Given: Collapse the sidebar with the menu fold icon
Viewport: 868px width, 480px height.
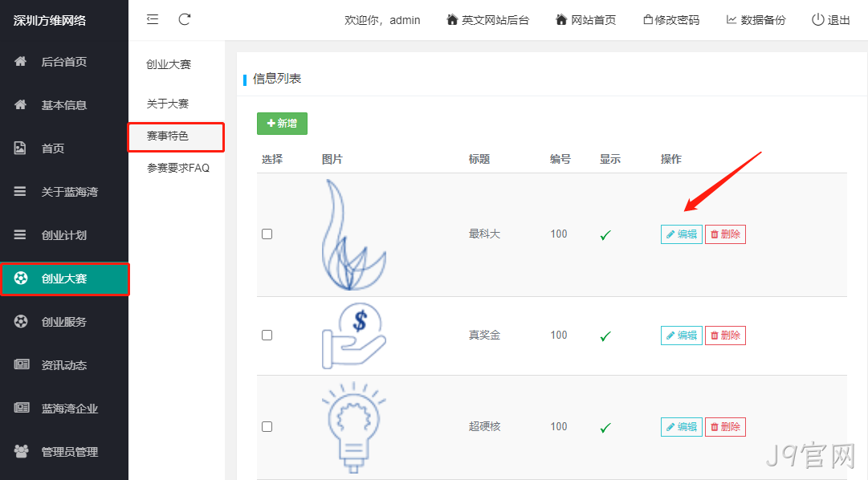Looking at the screenshot, I should pos(153,19).
